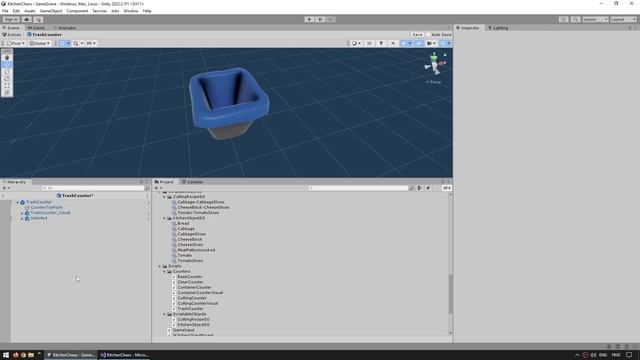Open the Component menu
Viewport: 640px width, 360px height.
[77, 11]
